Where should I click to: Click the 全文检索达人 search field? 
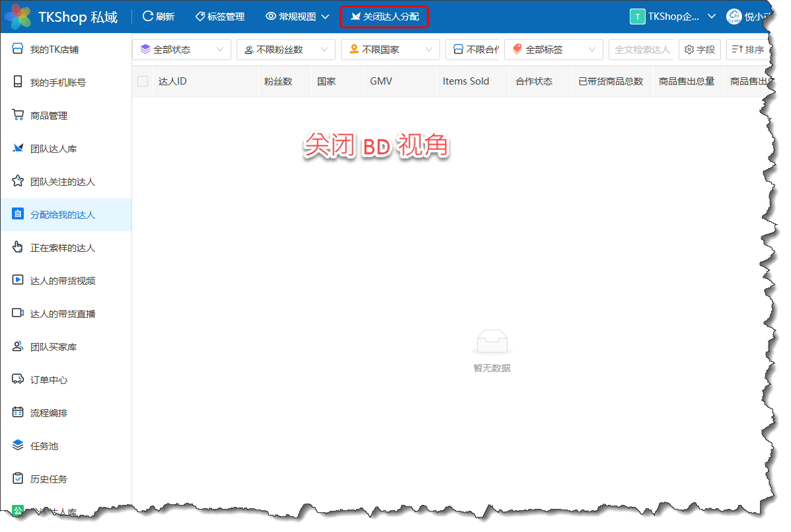pos(641,50)
